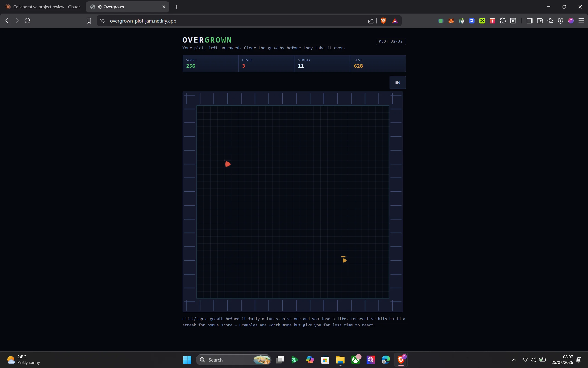Reload the Overgrown page
588x368 pixels.
(28, 21)
